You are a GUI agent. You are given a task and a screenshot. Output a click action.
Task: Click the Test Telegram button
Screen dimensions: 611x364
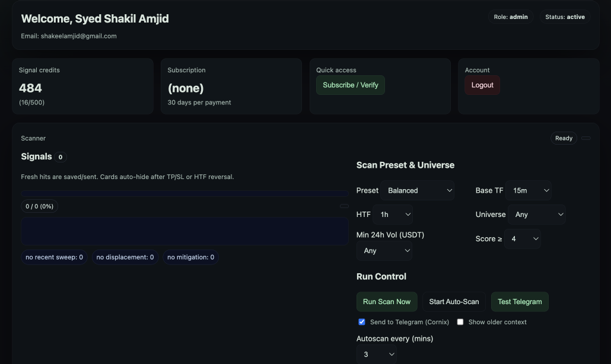click(x=520, y=301)
